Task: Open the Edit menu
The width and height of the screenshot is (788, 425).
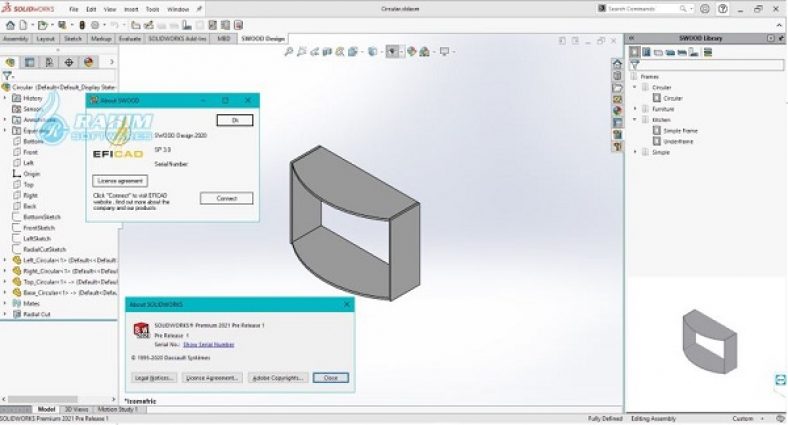Action: (91, 10)
